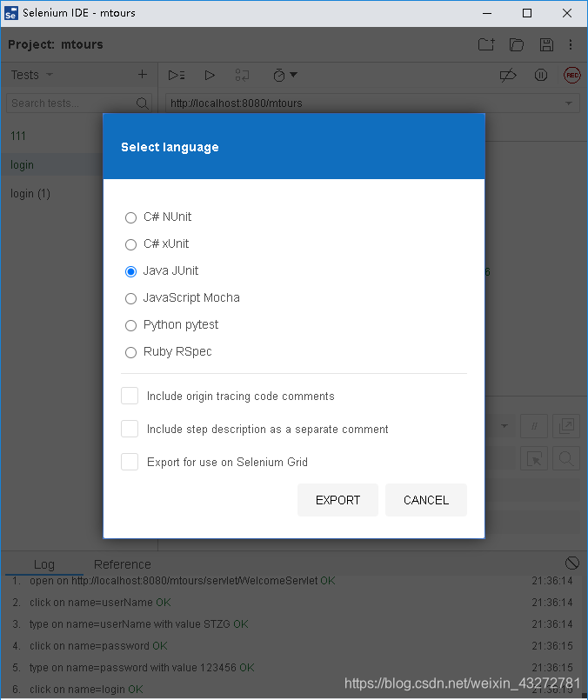The width and height of the screenshot is (588, 700).
Task: Select the C# xUnit radio button
Action: pyautogui.click(x=130, y=244)
